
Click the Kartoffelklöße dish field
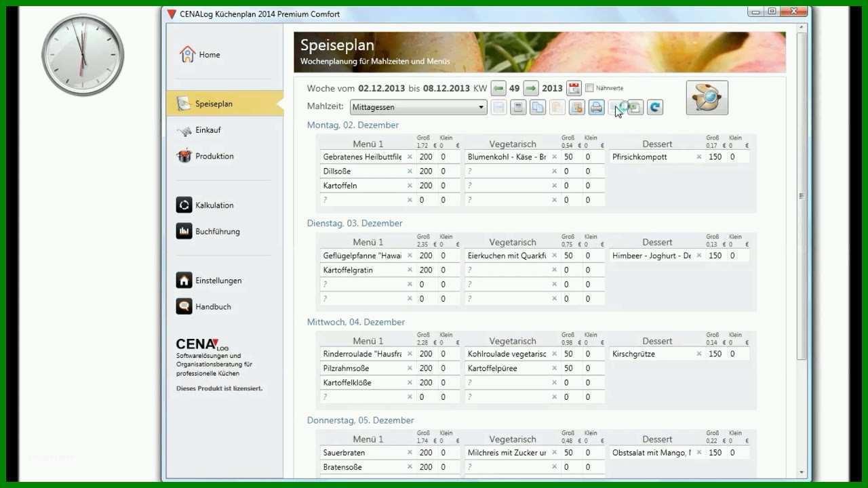(363, 383)
